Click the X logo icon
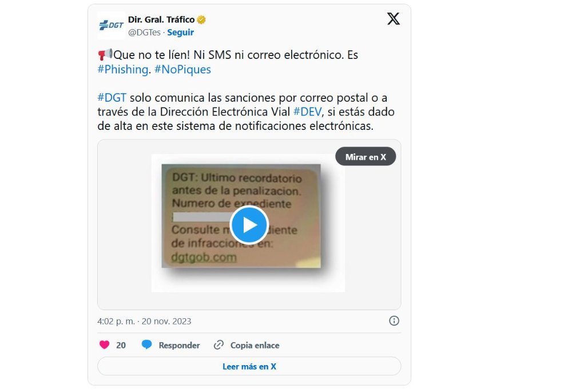 tap(394, 19)
